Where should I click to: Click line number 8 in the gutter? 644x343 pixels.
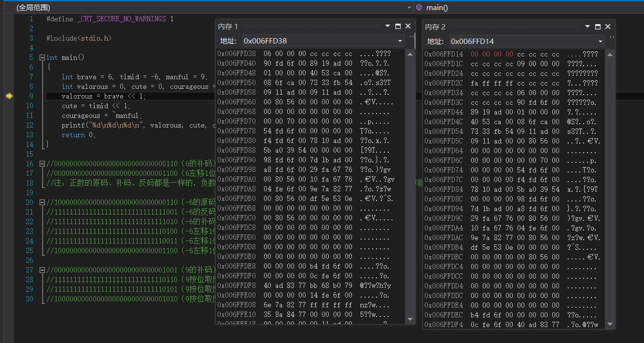[31, 86]
